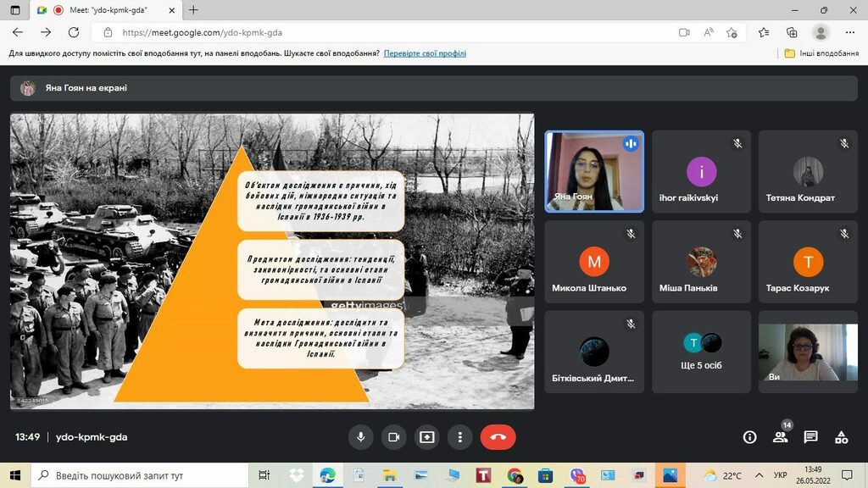Viewport: 868px width, 488px height.
Task: Toggle the Read aloud icon in address bar
Action: click(x=708, y=32)
